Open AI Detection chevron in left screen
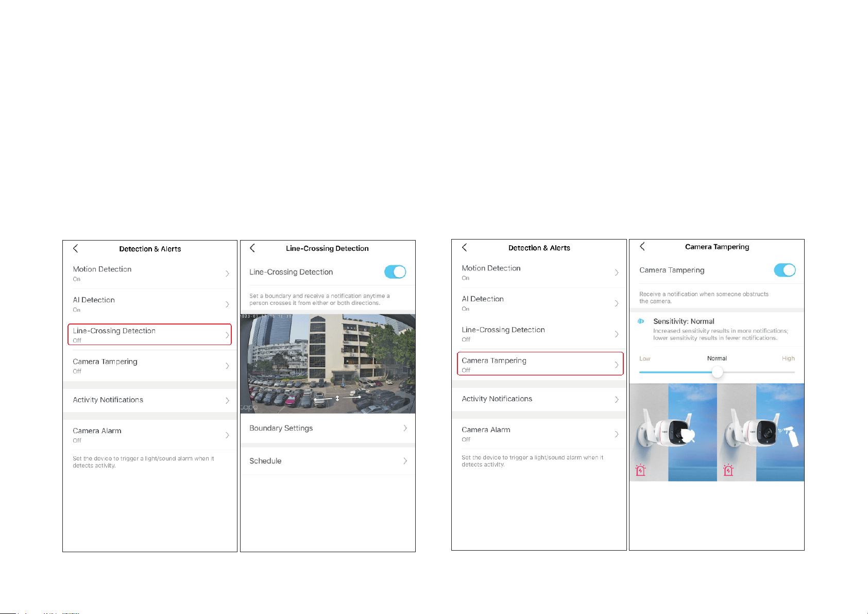Screen dimensions: 868x614 click(x=227, y=304)
